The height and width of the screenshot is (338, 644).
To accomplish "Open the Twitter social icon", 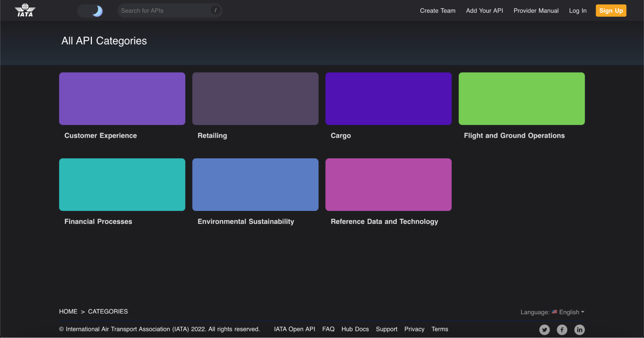I will (x=544, y=330).
